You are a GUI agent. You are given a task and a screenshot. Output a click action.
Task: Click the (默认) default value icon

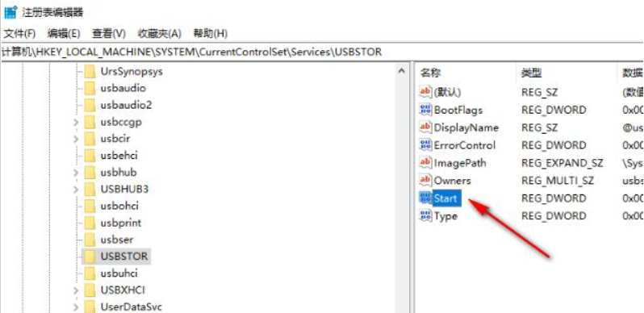(425, 93)
